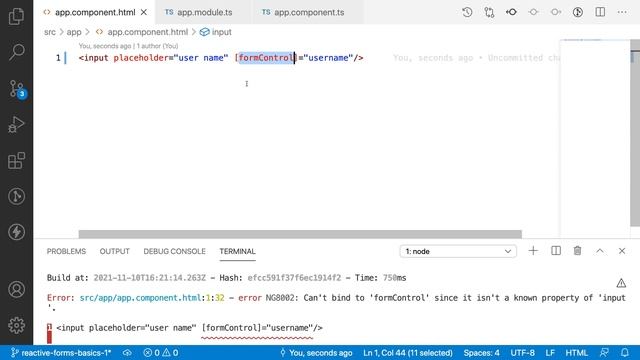Open the Accounts menu
This screenshot has height=360, width=640.
(16, 289)
